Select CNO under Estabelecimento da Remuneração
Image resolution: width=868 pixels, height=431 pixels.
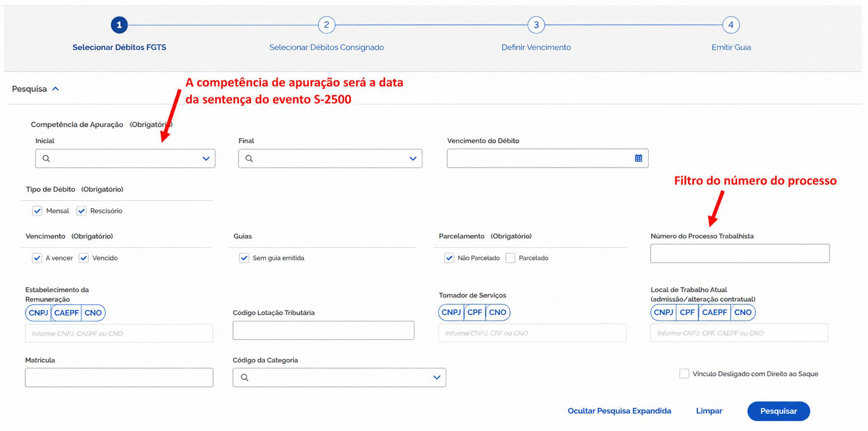pos(93,313)
